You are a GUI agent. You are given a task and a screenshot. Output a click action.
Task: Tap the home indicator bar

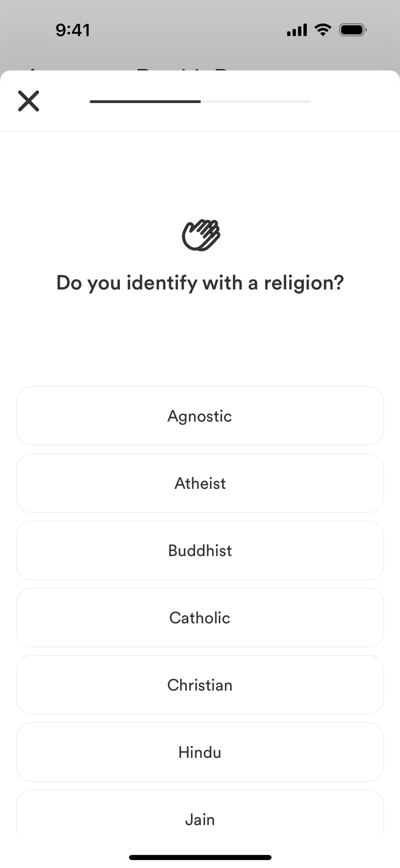click(200, 857)
